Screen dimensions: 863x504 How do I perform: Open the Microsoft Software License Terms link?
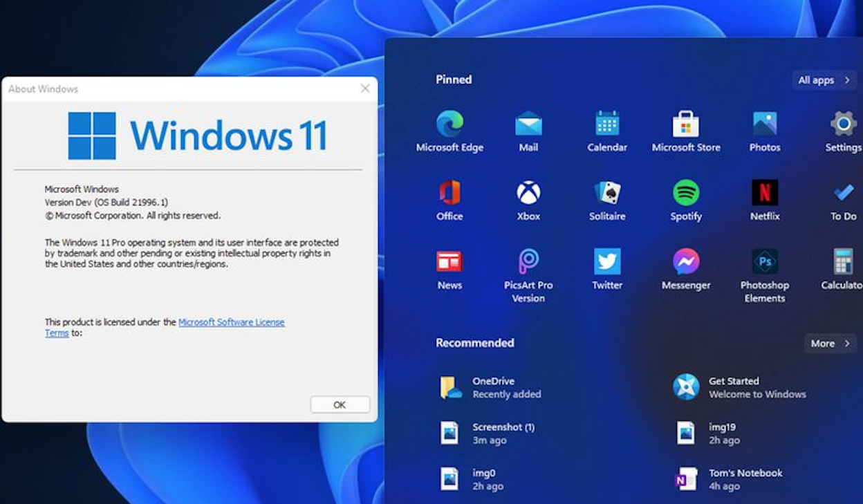point(231,322)
